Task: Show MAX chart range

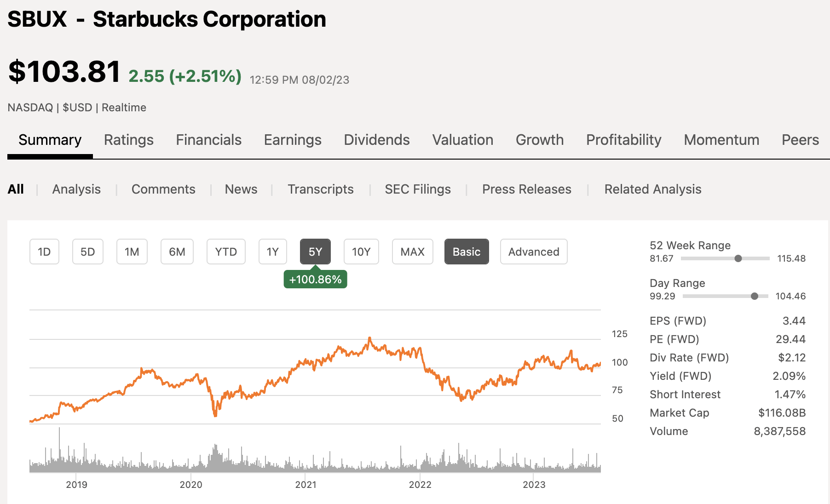Action: click(x=413, y=252)
